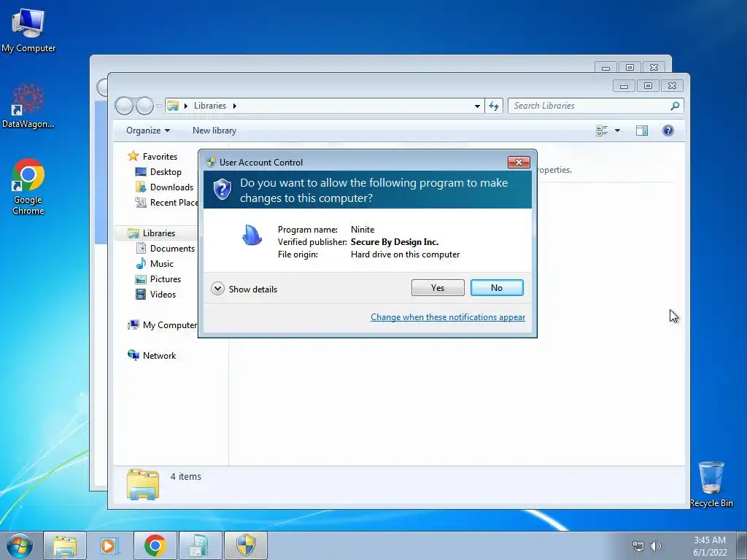Viewport: 747px width, 560px height.
Task: Maximize the background Explorer window
Action: coord(630,68)
